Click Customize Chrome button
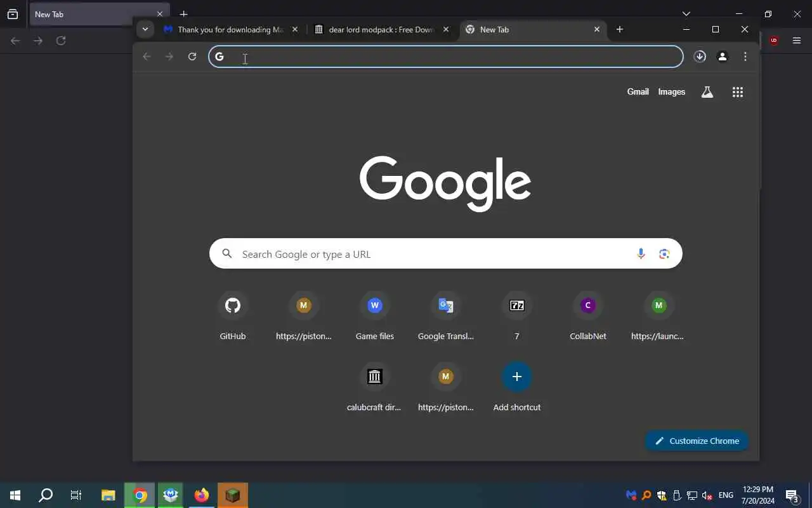Image resolution: width=812 pixels, height=508 pixels. [x=697, y=441]
